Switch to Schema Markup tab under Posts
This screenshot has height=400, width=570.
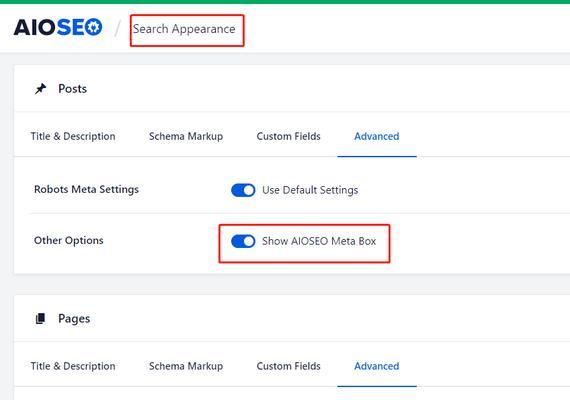[186, 136]
